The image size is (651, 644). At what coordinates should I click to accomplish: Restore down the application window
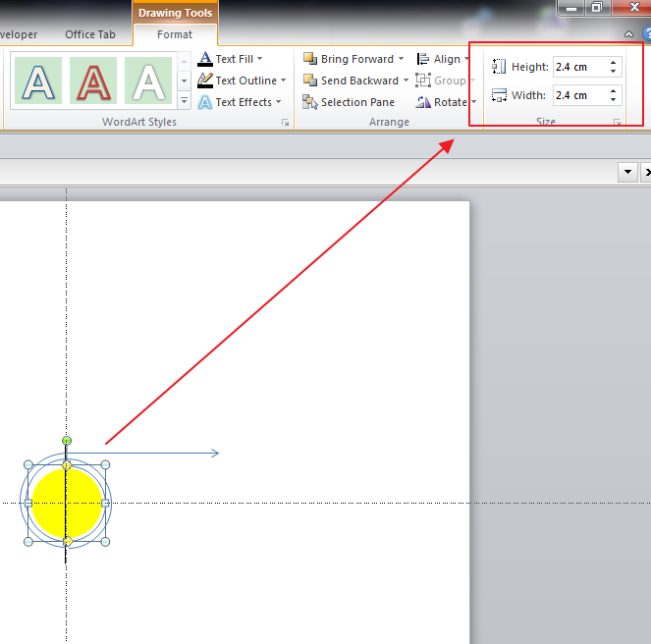(x=597, y=7)
